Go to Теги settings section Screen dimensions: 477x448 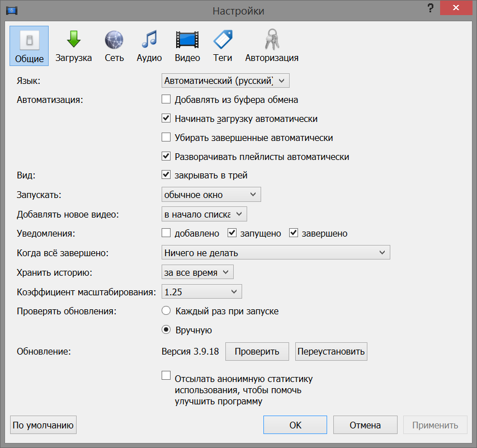pos(223,46)
